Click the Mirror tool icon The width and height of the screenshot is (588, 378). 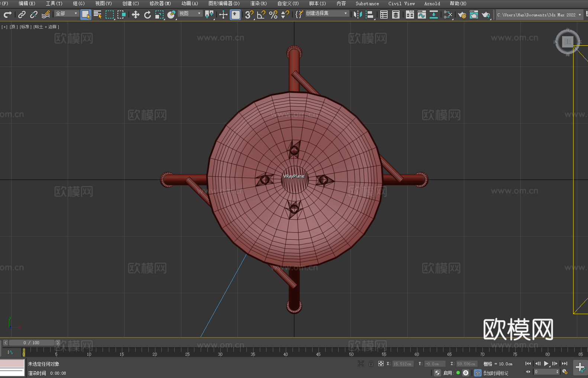pyautogui.click(x=358, y=14)
